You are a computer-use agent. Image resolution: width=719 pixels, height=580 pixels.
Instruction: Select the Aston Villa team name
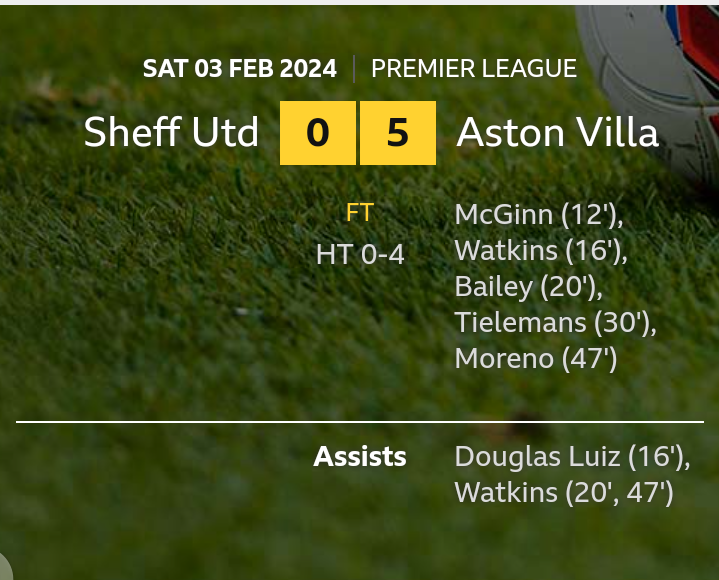(x=557, y=132)
